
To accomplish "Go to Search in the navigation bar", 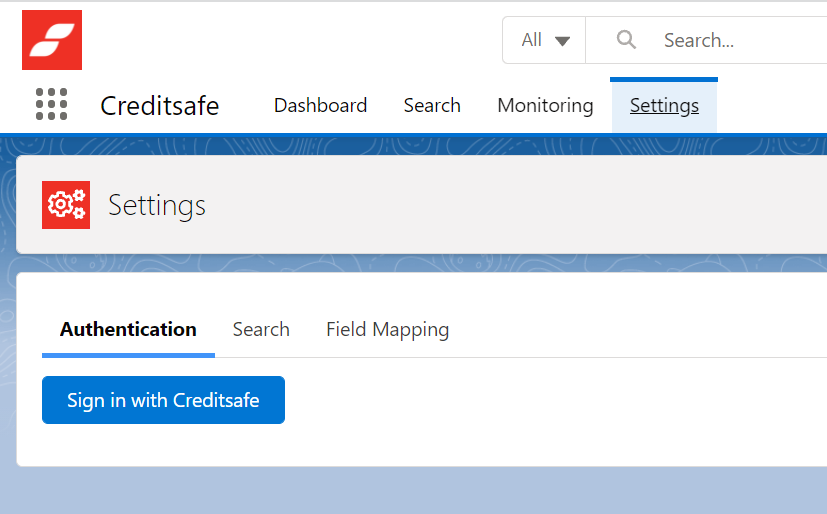I will click(432, 105).
